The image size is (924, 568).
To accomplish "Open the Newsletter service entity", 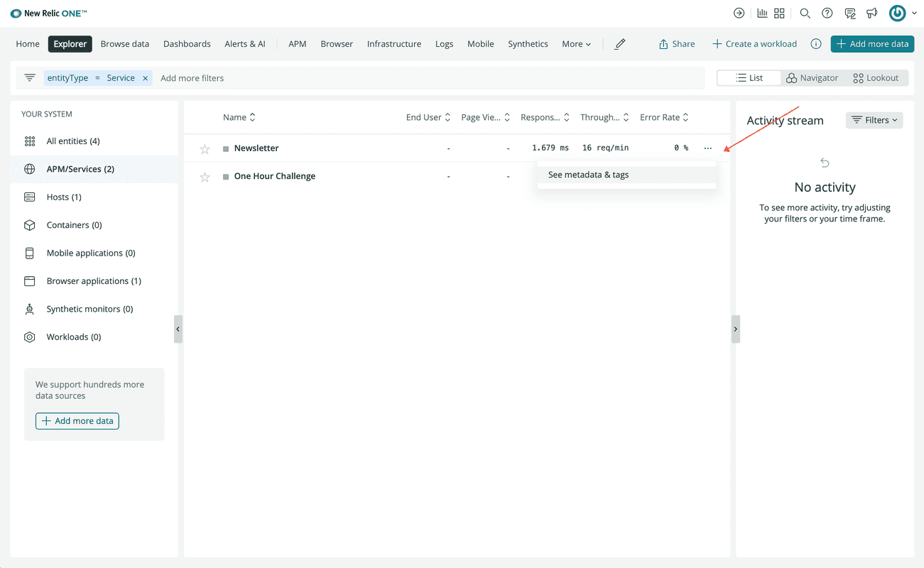I will click(x=256, y=148).
